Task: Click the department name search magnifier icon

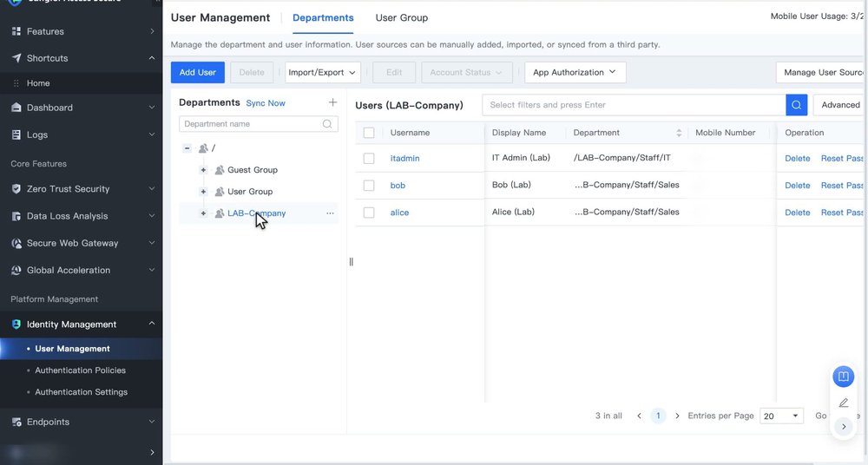Action: pos(327,124)
